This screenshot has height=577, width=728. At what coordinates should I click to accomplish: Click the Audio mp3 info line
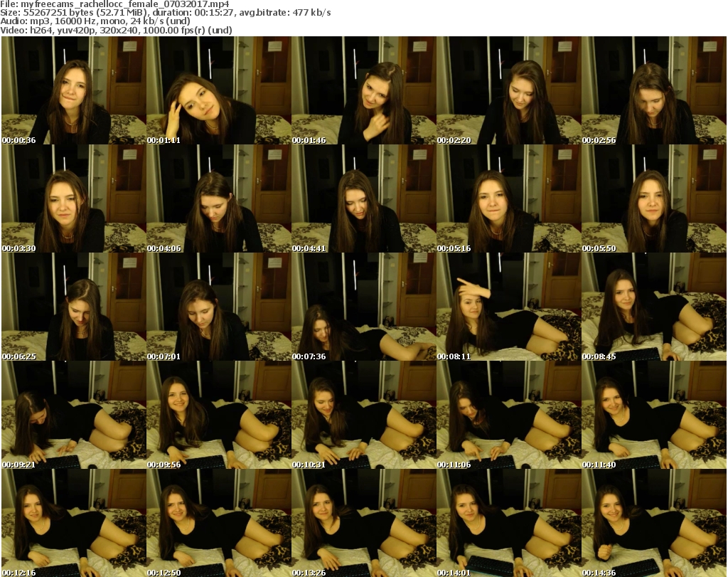pos(95,21)
